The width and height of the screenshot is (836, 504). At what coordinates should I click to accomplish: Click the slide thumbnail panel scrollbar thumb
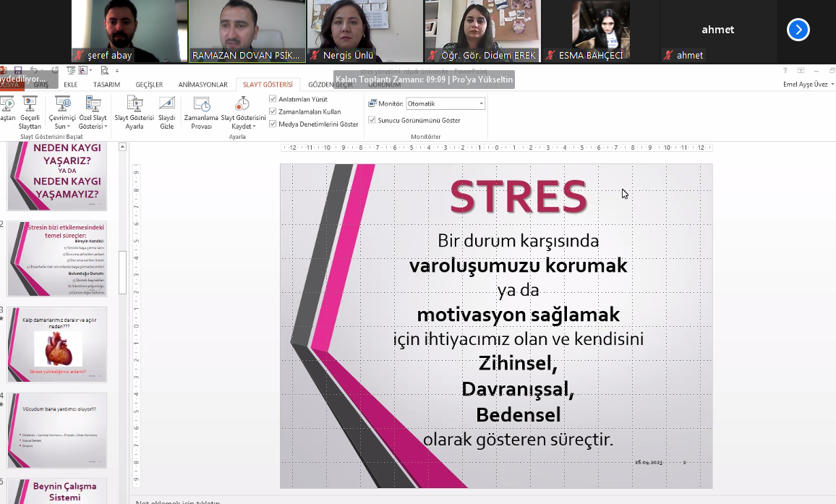coord(123,272)
